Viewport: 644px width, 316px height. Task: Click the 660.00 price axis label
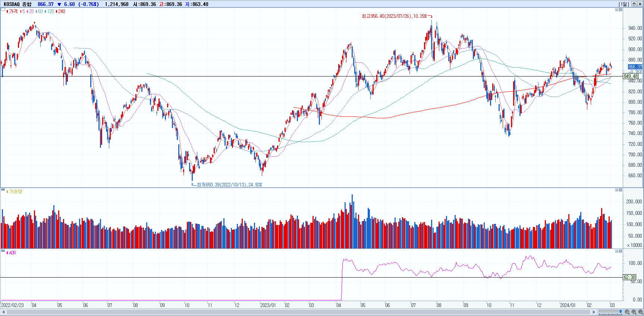click(x=635, y=175)
